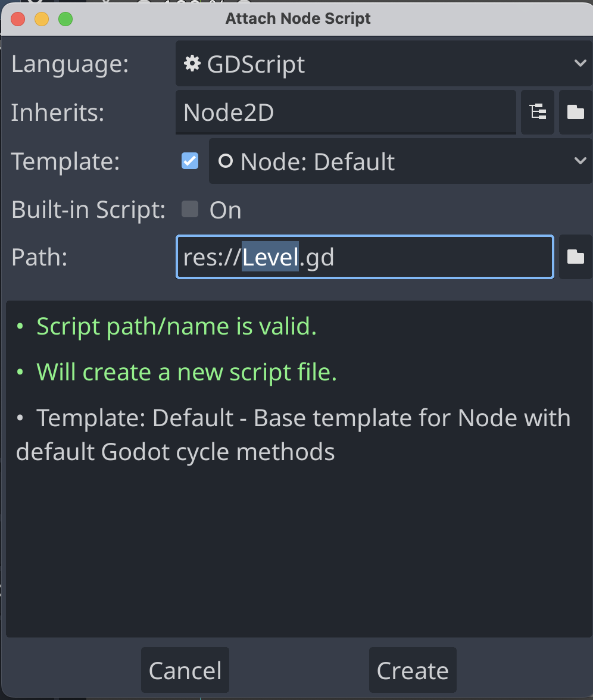Click the Template: label

click(x=65, y=161)
